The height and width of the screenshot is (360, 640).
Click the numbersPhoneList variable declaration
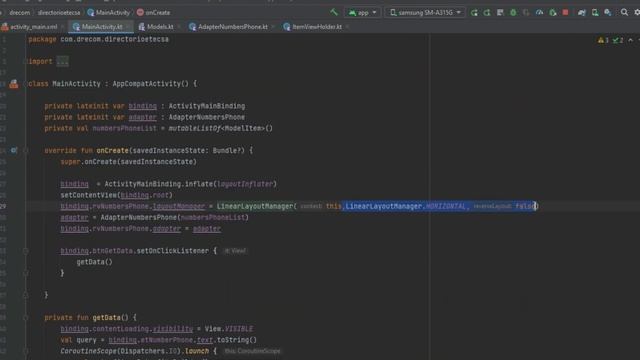coord(124,128)
